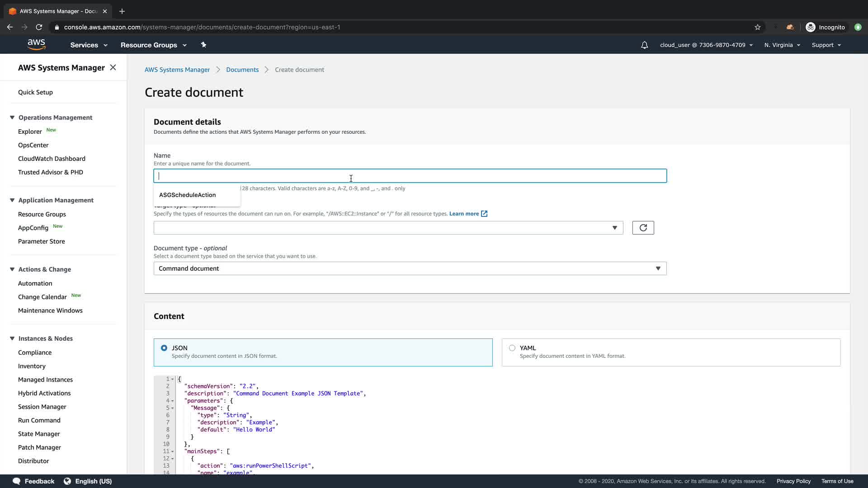
Task: Reload the page using browser refresh
Action: tap(39, 27)
